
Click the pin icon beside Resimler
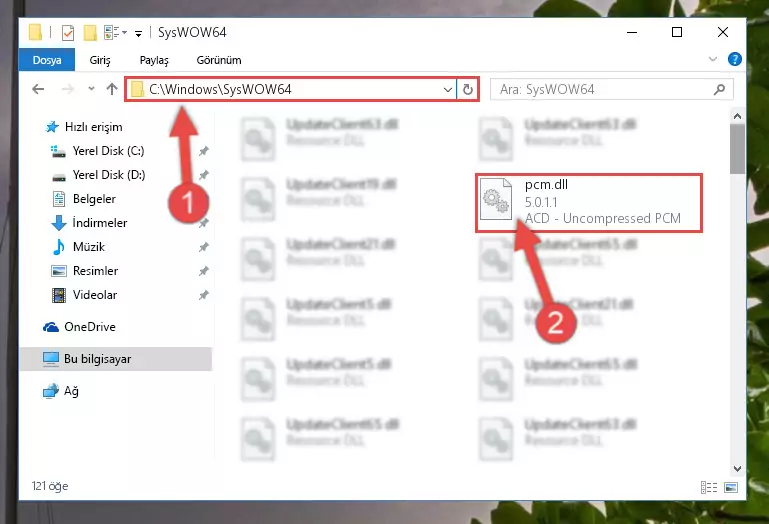(x=204, y=271)
